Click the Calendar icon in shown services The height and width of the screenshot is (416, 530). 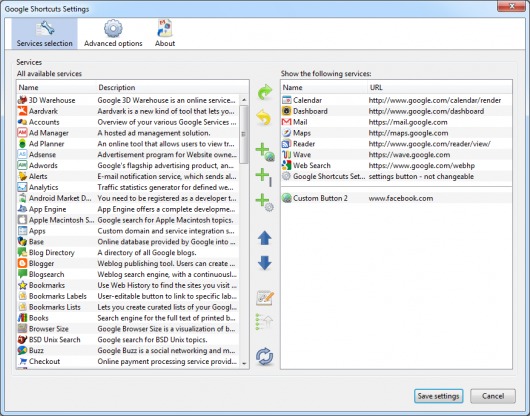click(x=286, y=100)
